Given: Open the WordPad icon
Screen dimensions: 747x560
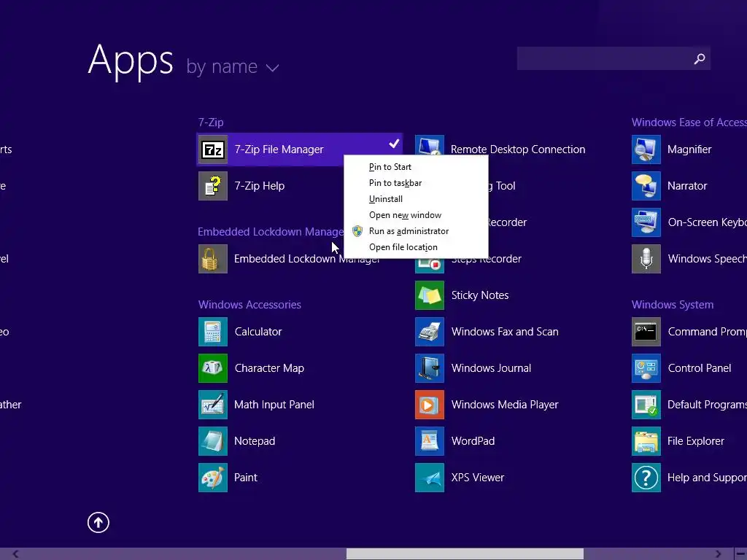Looking at the screenshot, I should coord(429,441).
